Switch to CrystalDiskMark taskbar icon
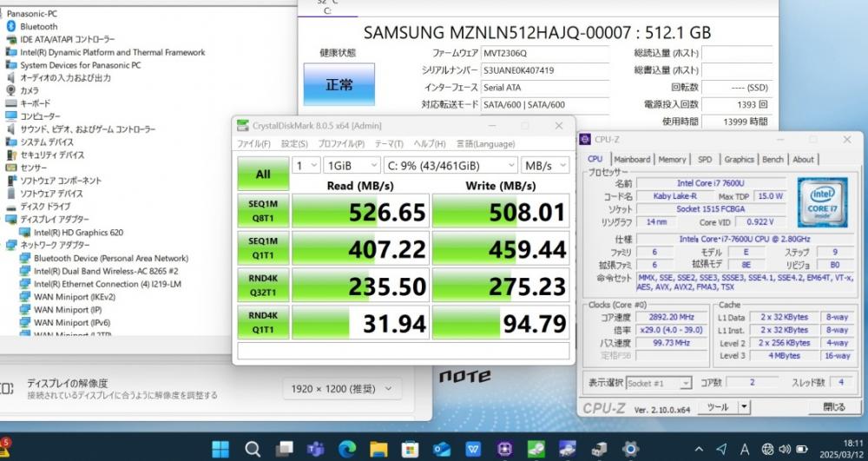 (x=536, y=449)
